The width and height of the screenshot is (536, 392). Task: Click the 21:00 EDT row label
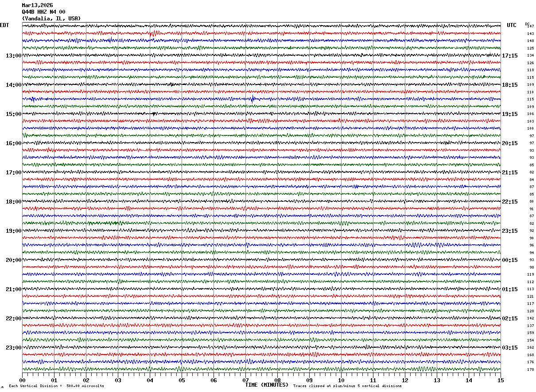point(13,289)
